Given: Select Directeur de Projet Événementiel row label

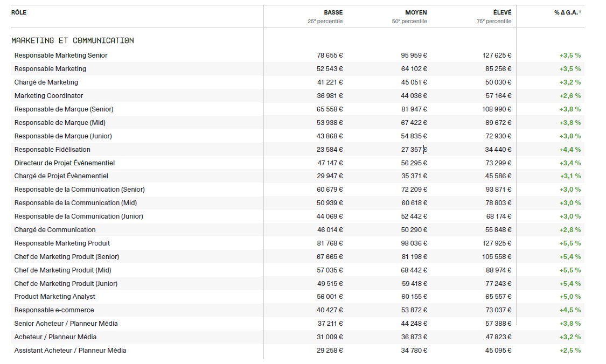Looking at the screenshot, I should (x=65, y=163).
